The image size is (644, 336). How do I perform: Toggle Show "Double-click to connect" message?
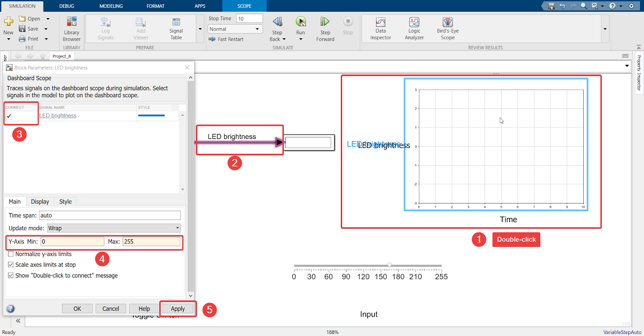click(11, 276)
